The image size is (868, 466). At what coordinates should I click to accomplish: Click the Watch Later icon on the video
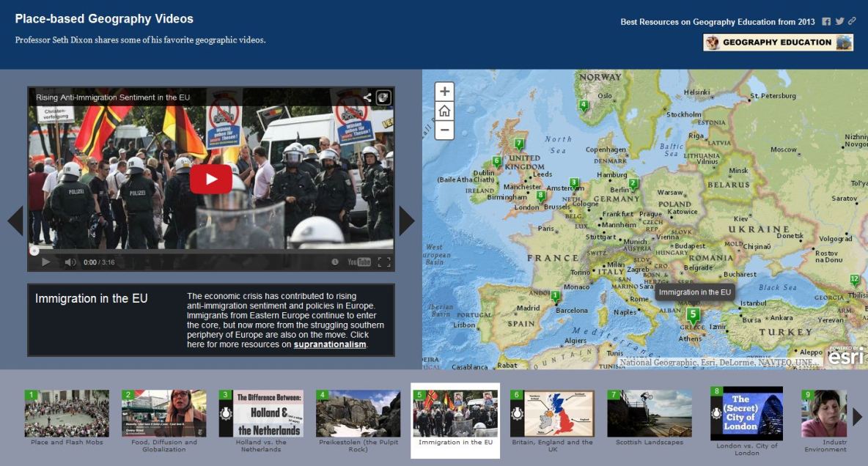point(382,97)
